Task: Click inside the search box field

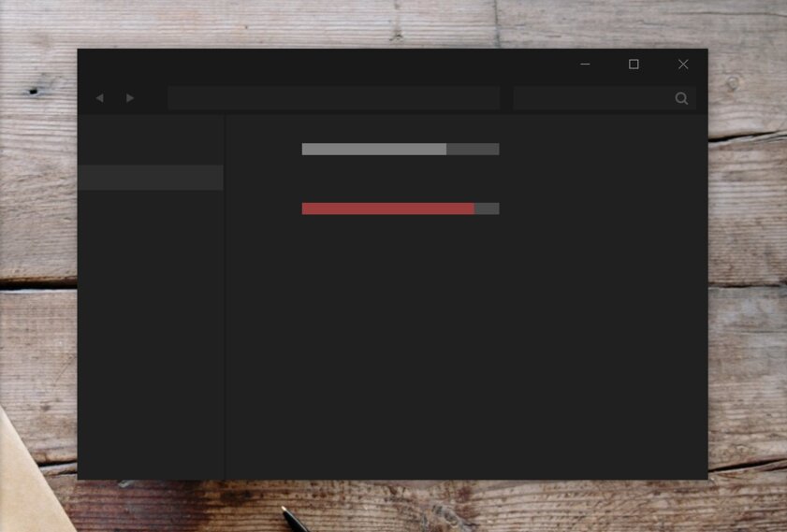Action: coord(591,98)
